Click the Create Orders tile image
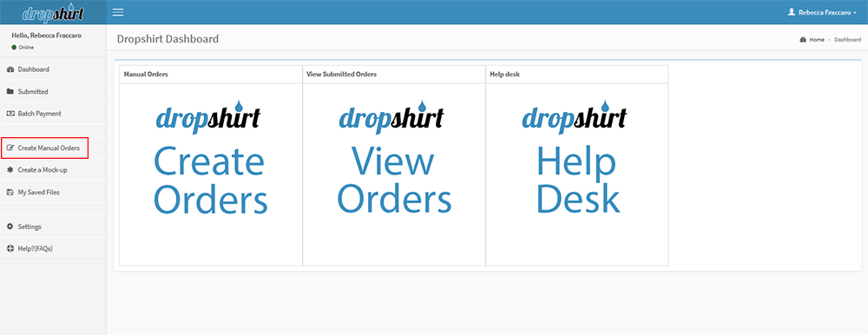868x335 pixels. coord(210,174)
